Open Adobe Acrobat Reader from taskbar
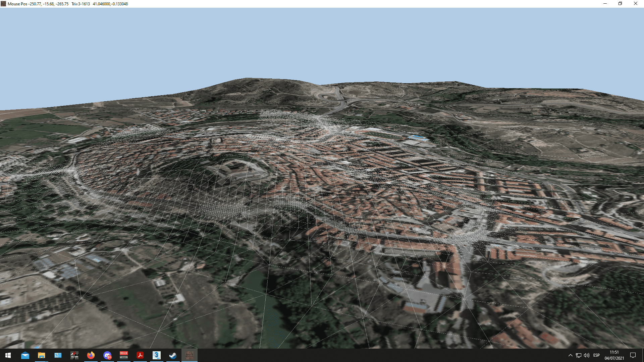This screenshot has width=644, height=362. point(140,355)
